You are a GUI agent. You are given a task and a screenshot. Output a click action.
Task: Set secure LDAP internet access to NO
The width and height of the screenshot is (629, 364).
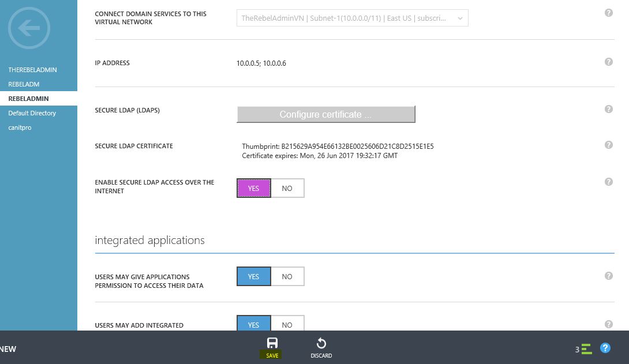tap(287, 188)
